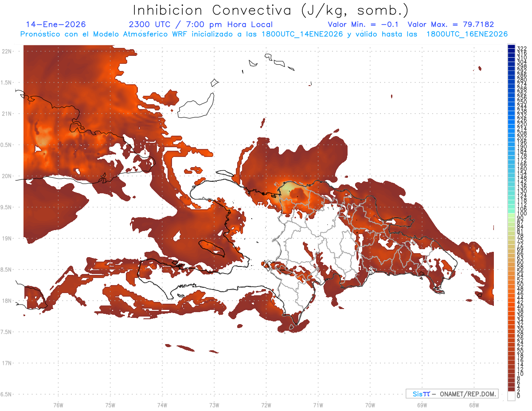Image resolution: width=532 pixels, height=411 pixels.
Task: Click the title 'Inhibicion Convectiva (J/kg, somb.)'
Action: point(271,11)
